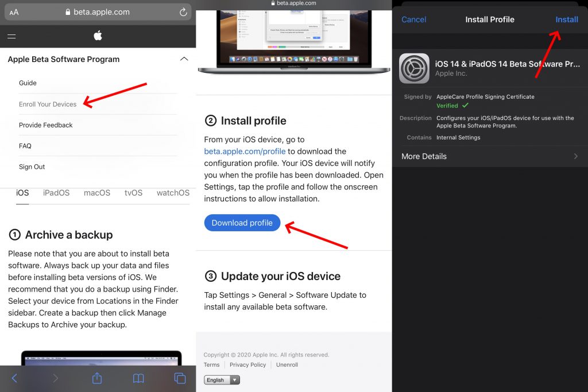Go back with Safari back arrow
Screen dimensions: 588x392
pyautogui.click(x=14, y=378)
